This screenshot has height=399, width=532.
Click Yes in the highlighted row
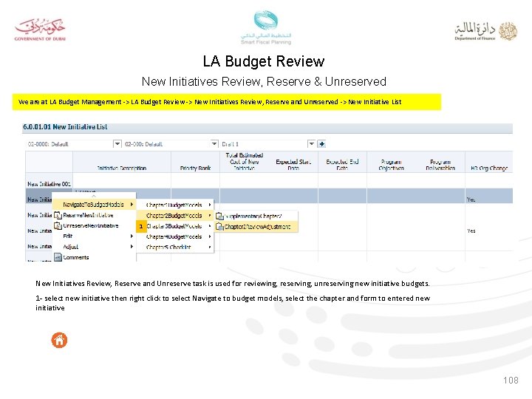[471, 199]
